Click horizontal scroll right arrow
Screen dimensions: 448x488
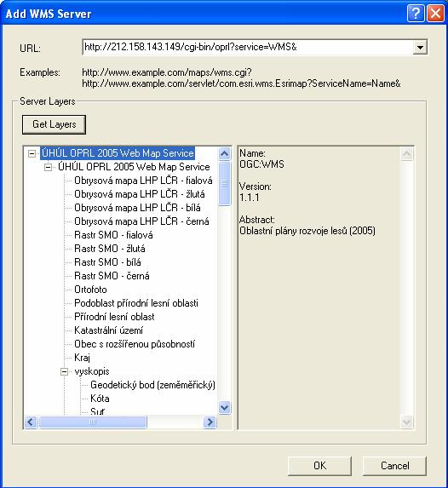pyautogui.click(x=210, y=422)
